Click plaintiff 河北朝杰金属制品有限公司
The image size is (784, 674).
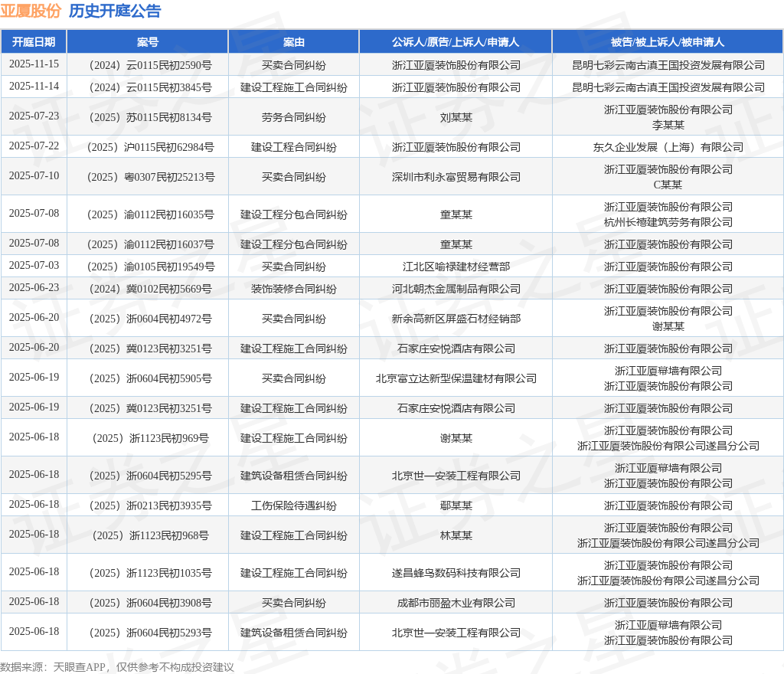[456, 289]
